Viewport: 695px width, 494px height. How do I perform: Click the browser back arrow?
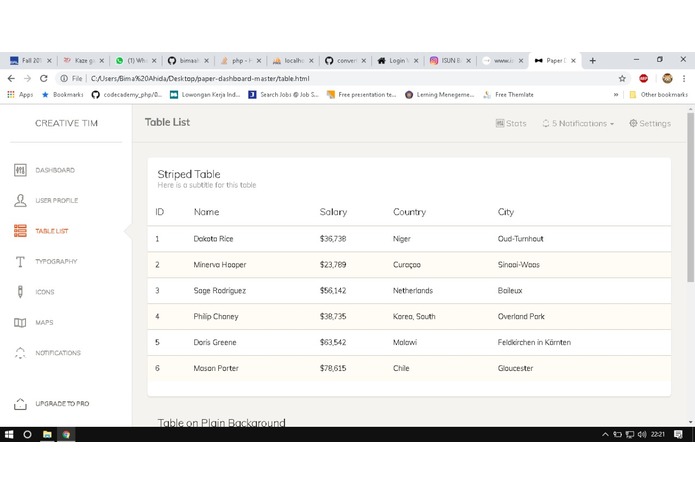click(x=11, y=78)
